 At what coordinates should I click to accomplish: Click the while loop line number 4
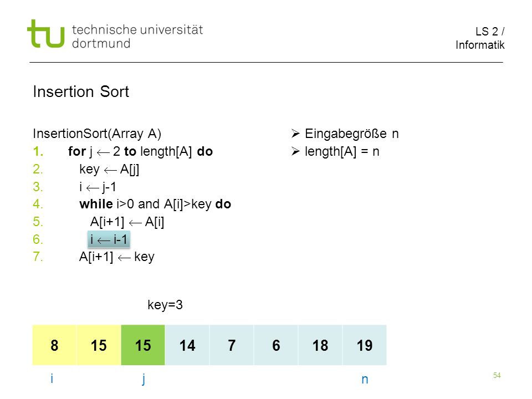tap(38, 204)
